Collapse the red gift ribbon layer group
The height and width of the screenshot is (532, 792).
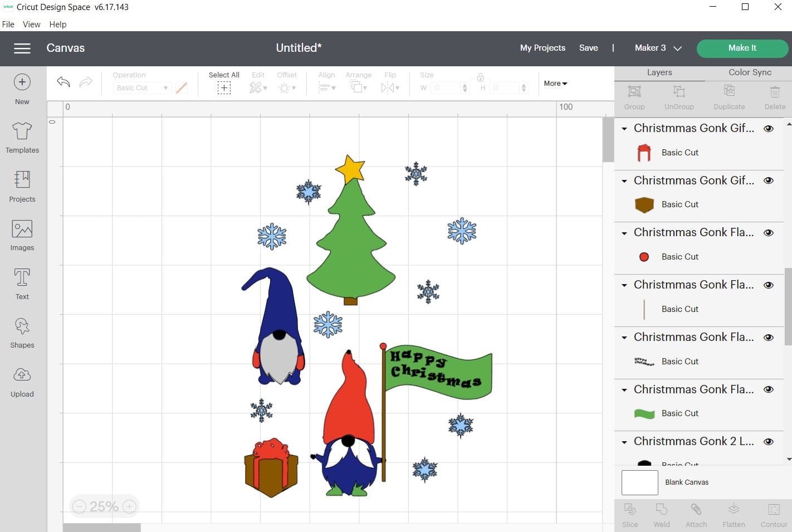point(624,129)
